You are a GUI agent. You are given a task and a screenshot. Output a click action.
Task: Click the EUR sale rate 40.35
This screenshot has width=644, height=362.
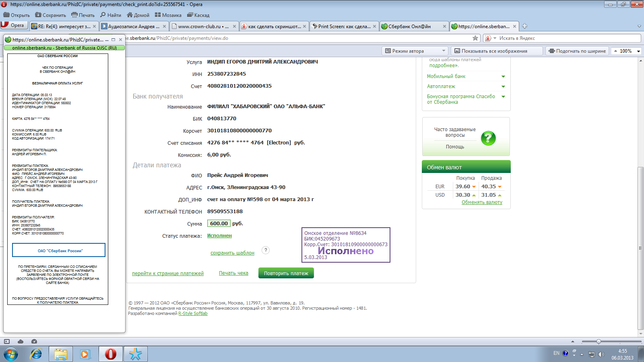pos(489,187)
